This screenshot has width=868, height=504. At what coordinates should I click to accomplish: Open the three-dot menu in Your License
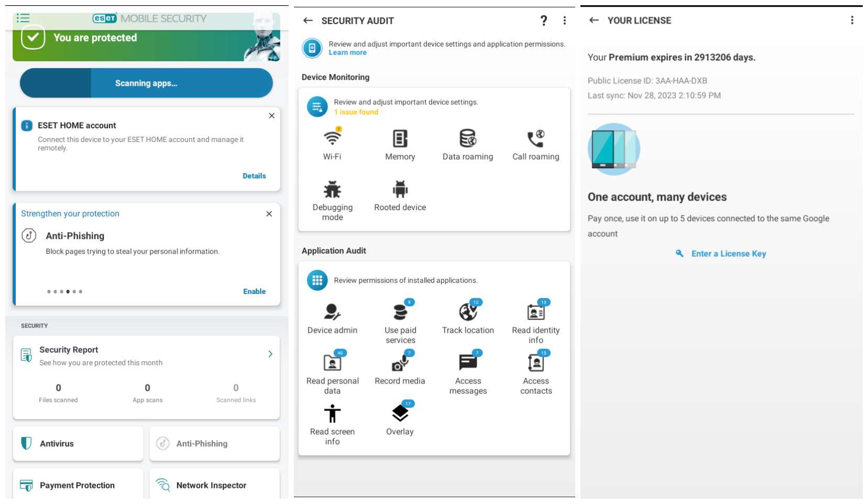pyautogui.click(x=852, y=20)
